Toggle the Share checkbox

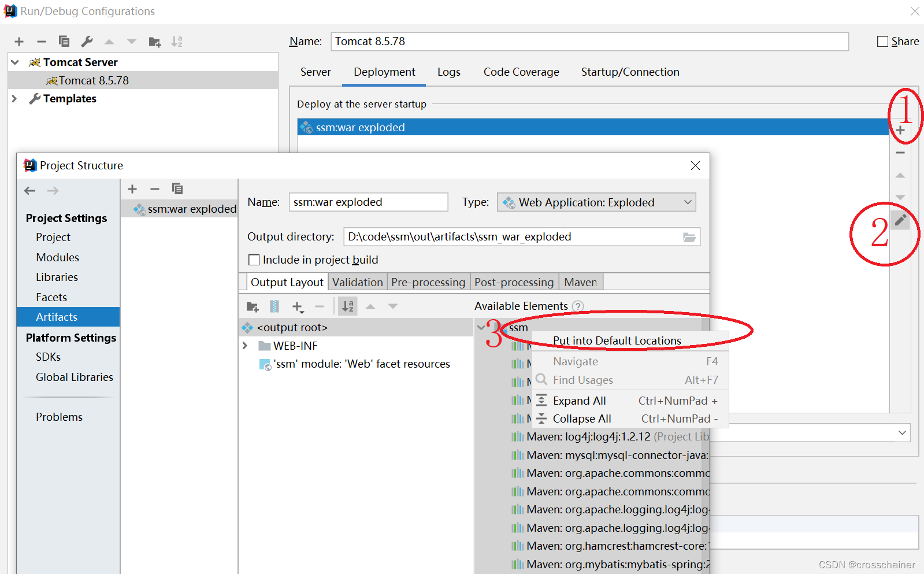click(x=882, y=42)
